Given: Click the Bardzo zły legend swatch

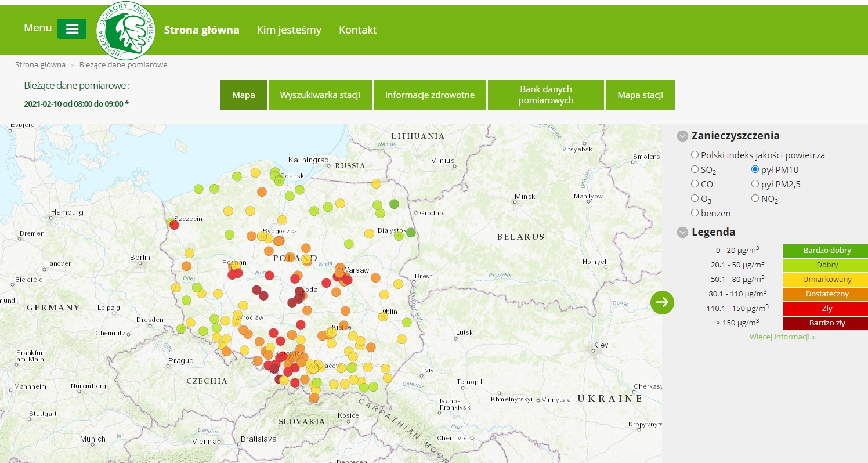Looking at the screenshot, I should (826, 323).
